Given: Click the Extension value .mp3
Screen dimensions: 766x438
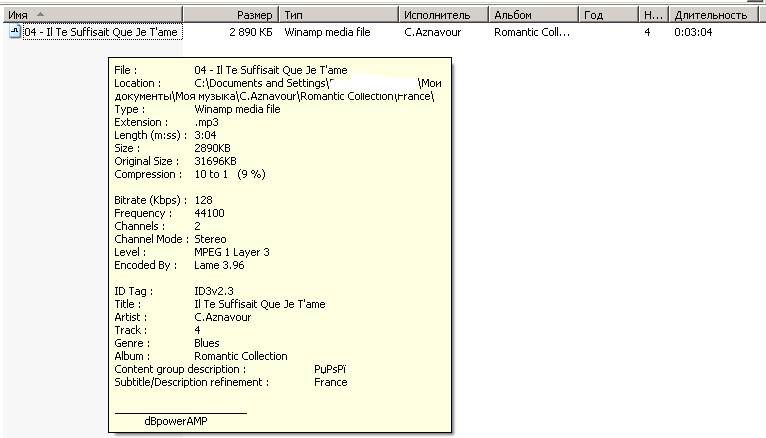Looking at the screenshot, I should click(x=206, y=123).
